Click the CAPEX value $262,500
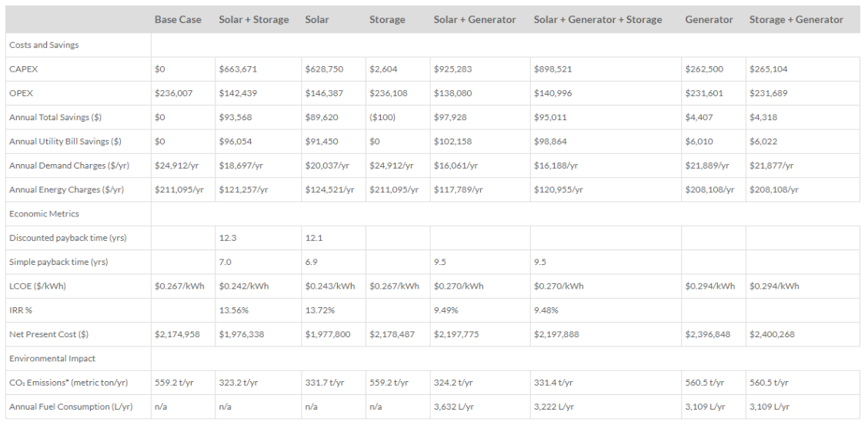This screenshot has height=425, width=868. coord(704,69)
